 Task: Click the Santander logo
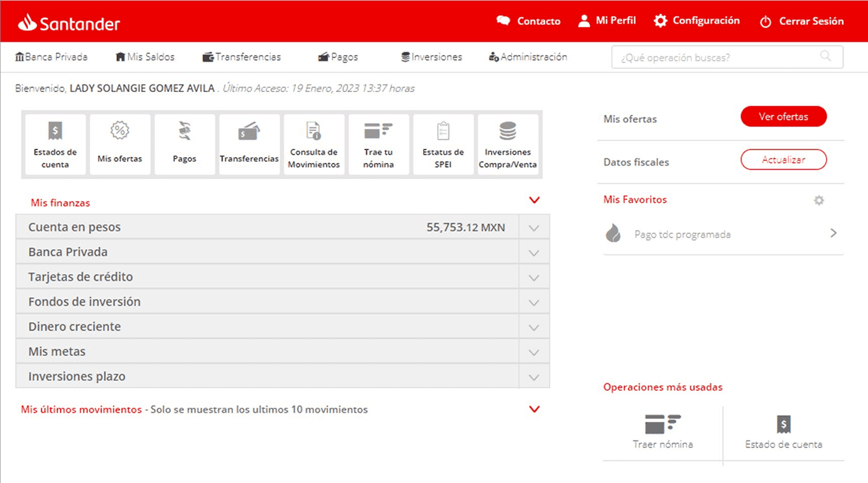click(x=69, y=24)
